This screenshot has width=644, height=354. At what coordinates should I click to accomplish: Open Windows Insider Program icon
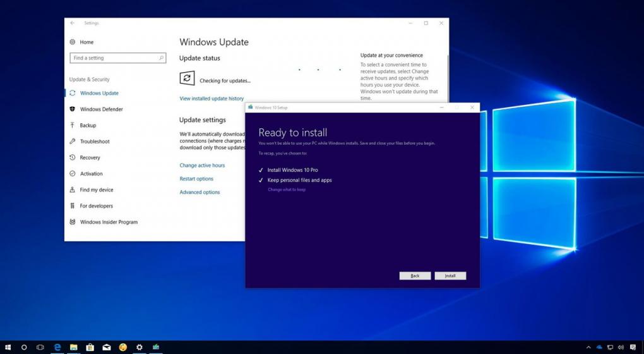coord(73,222)
